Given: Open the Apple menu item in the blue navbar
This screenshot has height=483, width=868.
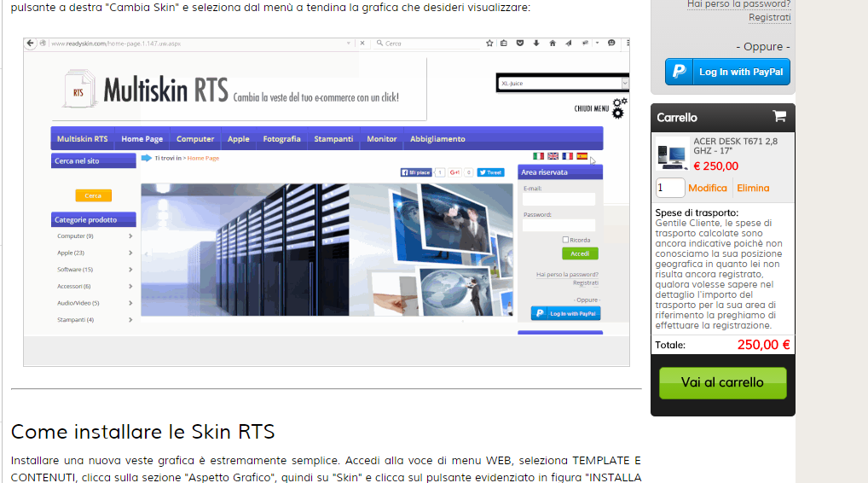Looking at the screenshot, I should 239,138.
